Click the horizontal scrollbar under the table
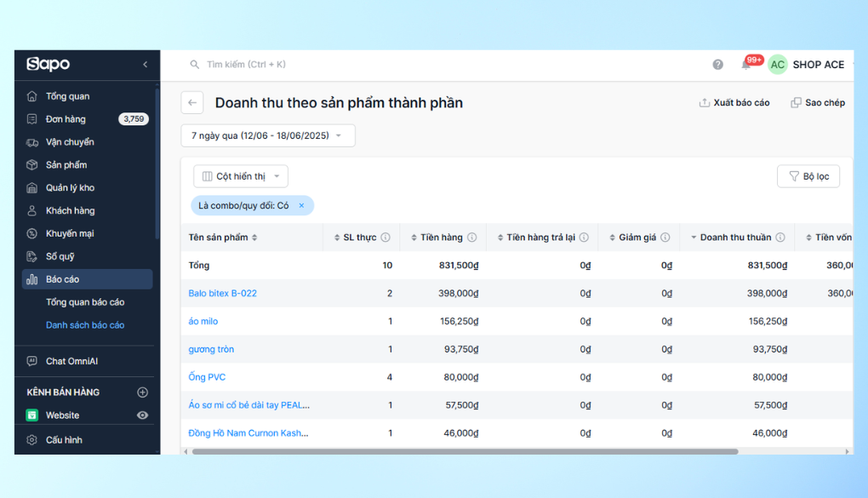The image size is (868, 498). point(465,451)
